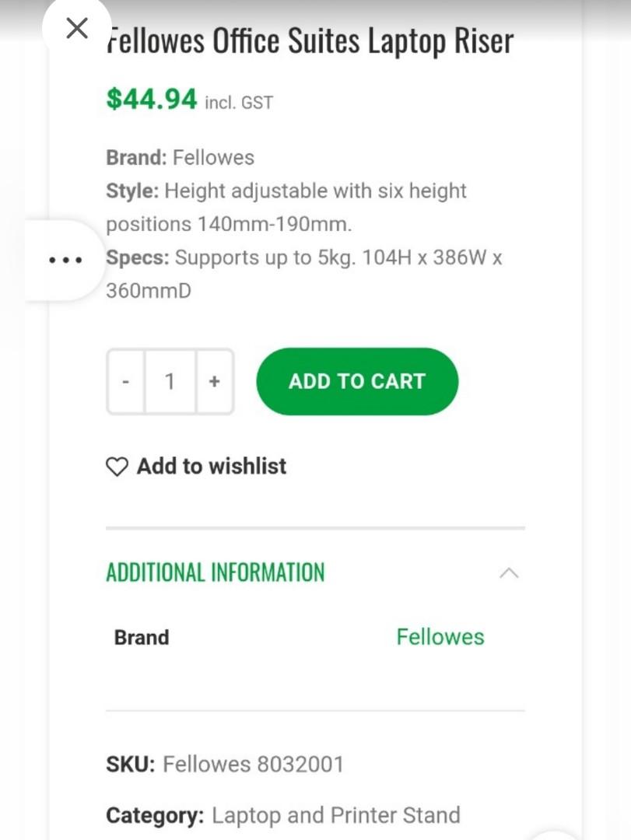
Task: Close the product popup with the X icon
Action: pyautogui.click(x=77, y=29)
